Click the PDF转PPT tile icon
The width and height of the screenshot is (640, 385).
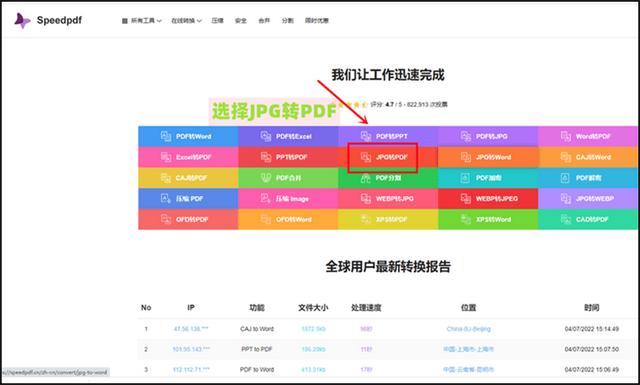(x=366, y=136)
